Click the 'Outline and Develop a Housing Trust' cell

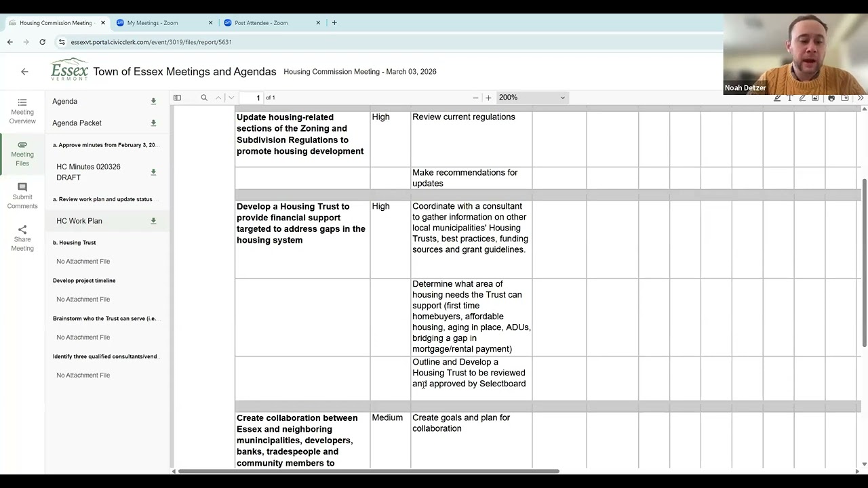pyautogui.click(x=471, y=378)
